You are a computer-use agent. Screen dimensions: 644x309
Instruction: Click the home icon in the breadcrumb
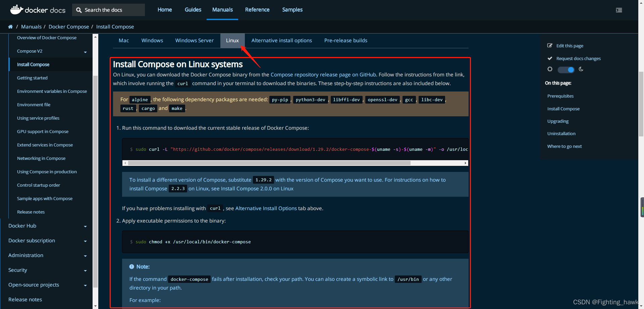tap(10, 26)
